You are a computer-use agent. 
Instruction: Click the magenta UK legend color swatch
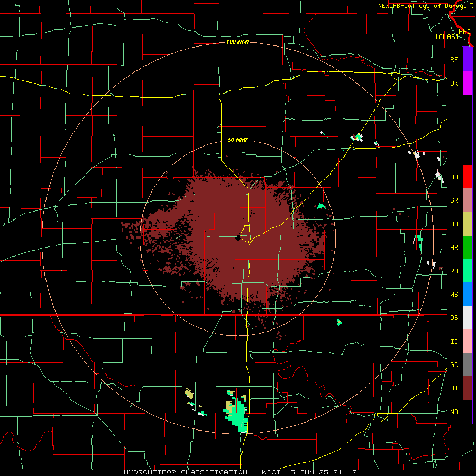(x=467, y=83)
